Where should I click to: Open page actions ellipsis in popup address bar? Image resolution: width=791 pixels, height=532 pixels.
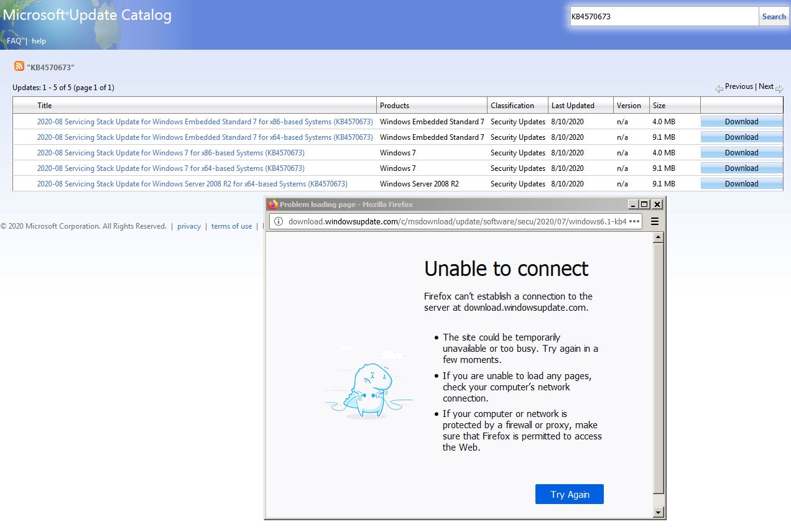coord(634,221)
